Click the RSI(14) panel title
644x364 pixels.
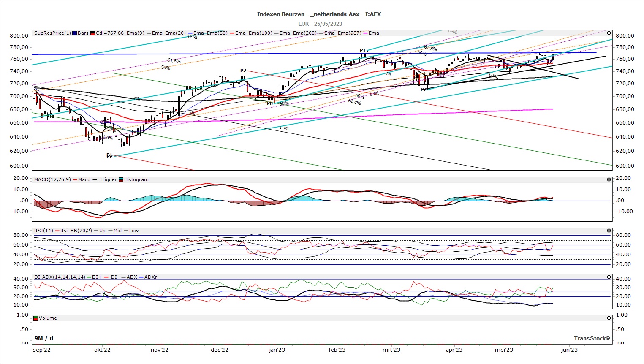tap(44, 231)
